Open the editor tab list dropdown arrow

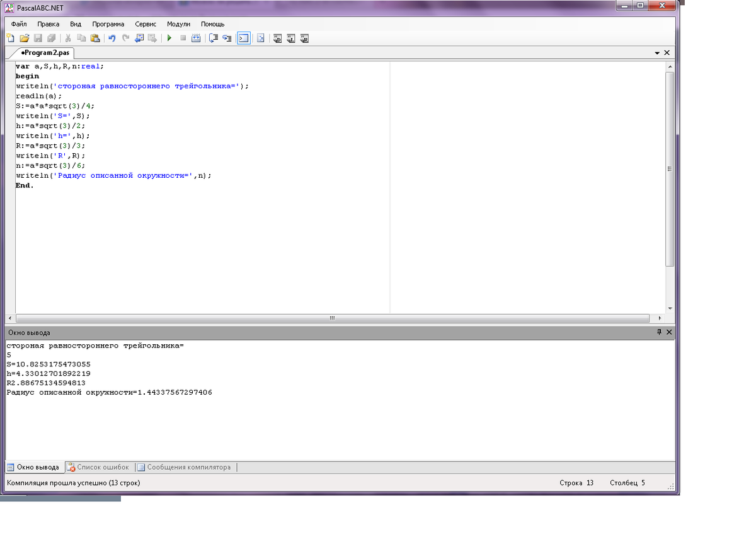657,54
